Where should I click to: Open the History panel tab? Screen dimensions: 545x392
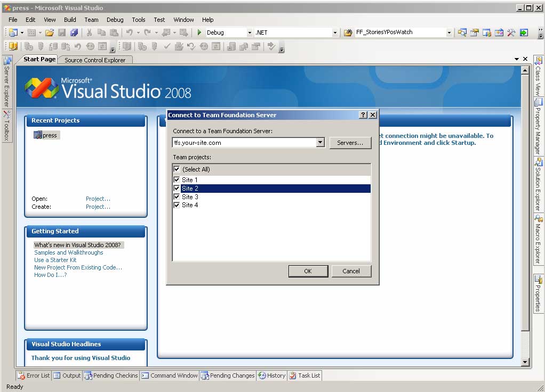pyautogui.click(x=272, y=375)
